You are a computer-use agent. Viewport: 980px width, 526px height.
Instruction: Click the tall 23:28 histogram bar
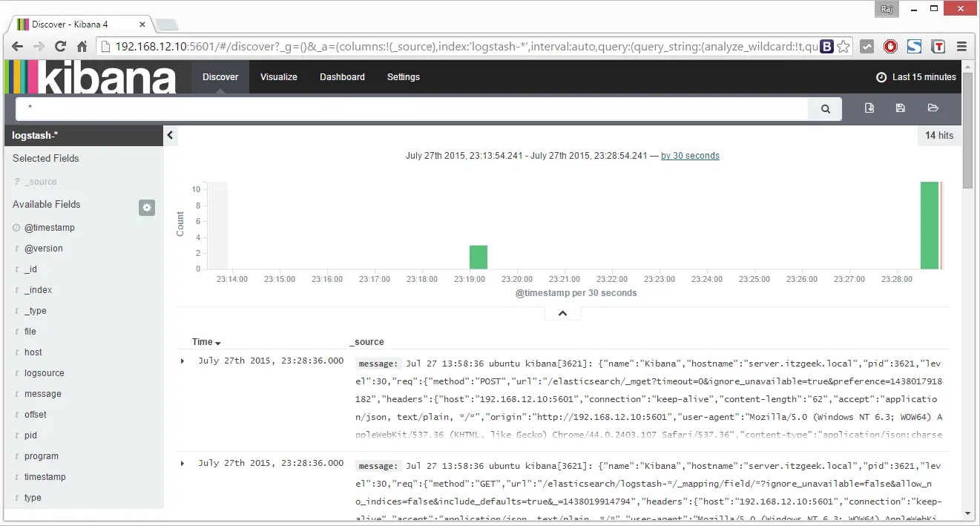930,225
